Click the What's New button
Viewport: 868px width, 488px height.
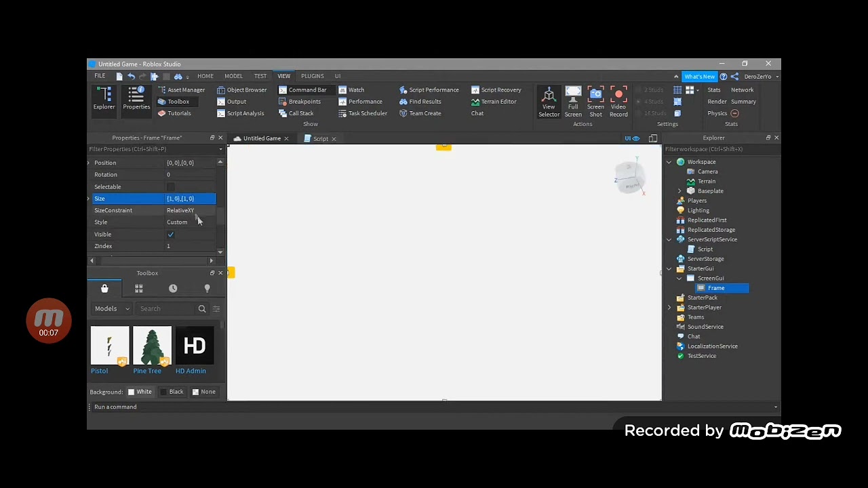tap(699, 77)
